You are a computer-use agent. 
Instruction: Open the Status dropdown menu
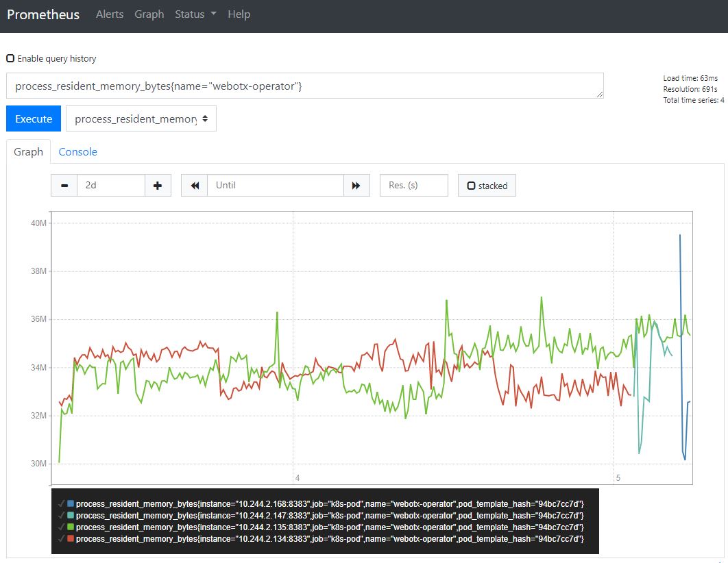[195, 14]
